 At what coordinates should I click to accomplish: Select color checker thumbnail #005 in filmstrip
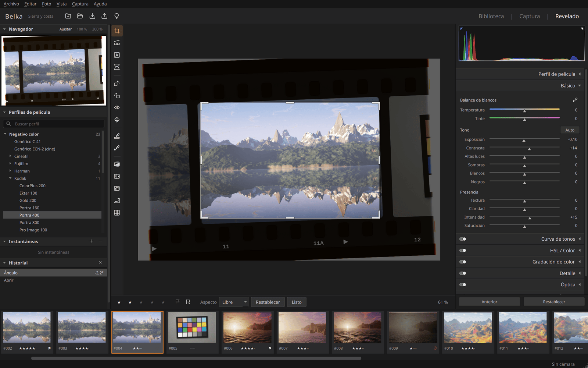(x=193, y=332)
